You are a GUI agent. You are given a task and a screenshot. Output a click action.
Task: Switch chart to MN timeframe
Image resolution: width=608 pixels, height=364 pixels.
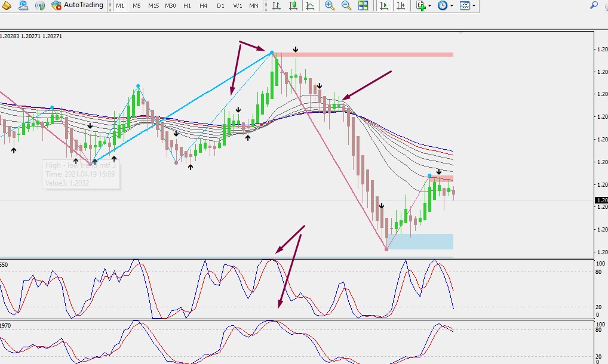[x=254, y=6]
